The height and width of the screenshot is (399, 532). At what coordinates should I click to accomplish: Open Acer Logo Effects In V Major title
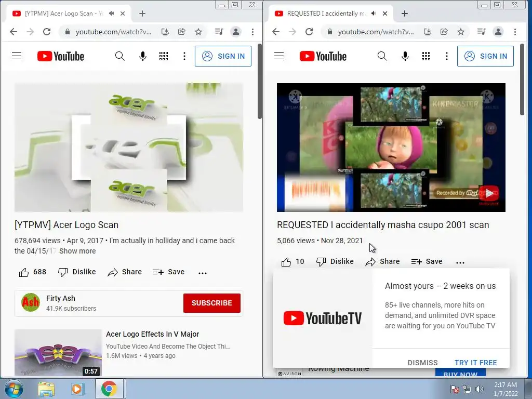(152, 334)
